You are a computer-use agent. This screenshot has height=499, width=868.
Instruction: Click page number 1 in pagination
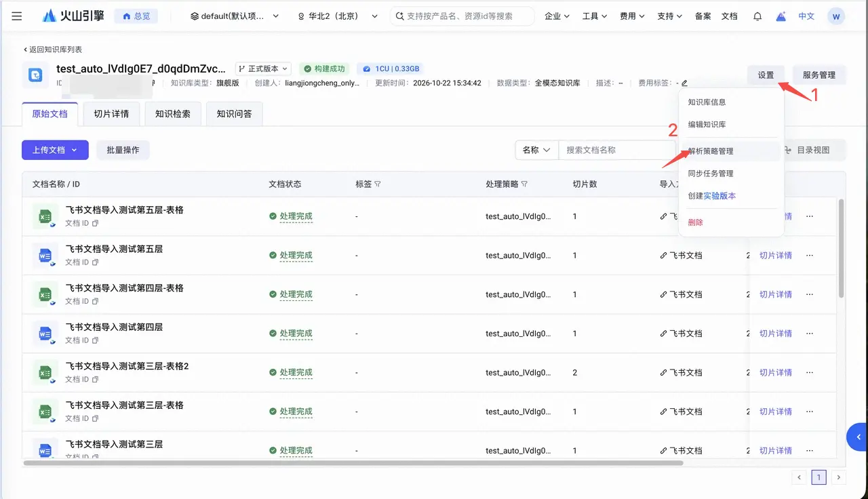818,477
